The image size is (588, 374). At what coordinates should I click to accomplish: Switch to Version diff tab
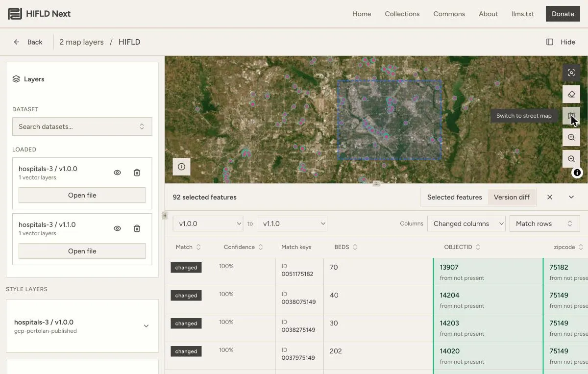[512, 197]
